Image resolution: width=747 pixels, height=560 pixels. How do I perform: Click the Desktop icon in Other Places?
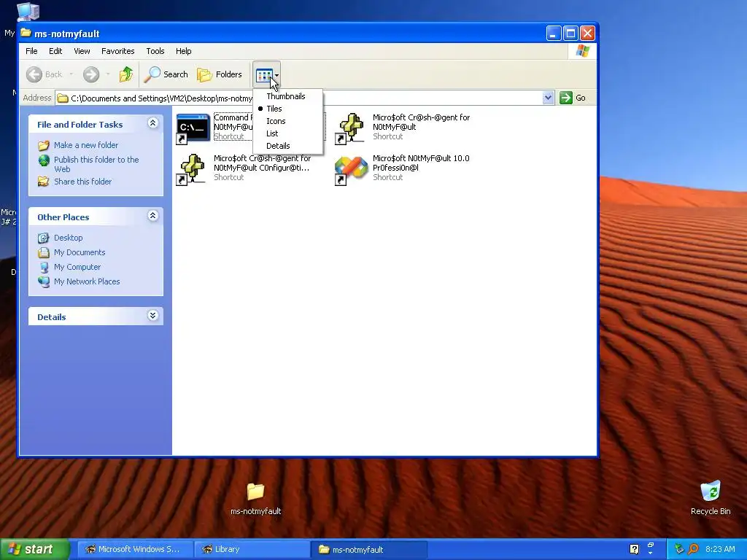point(44,238)
